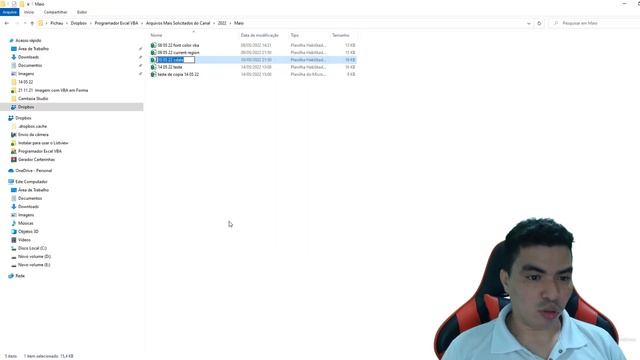The width and height of the screenshot is (640, 360).
Task: Sort by Data de modificação column header
Action: pyautogui.click(x=260, y=36)
